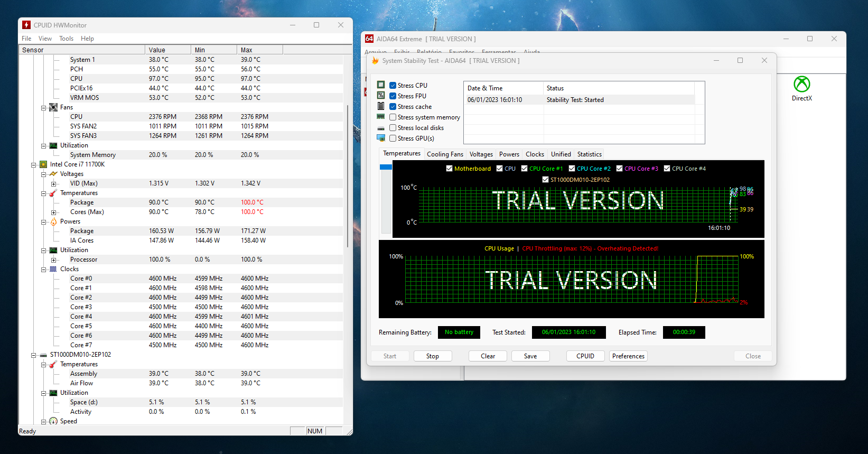868x454 pixels.
Task: Click the flame icon of System Stability Test window
Action: click(x=375, y=61)
